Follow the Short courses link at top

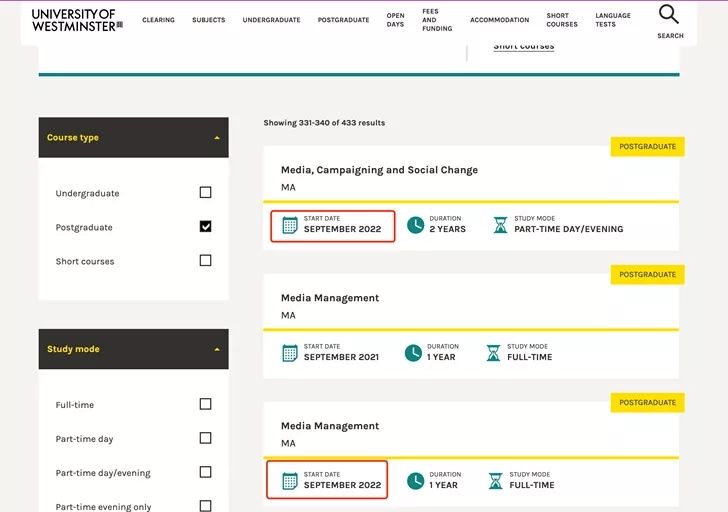pyautogui.click(x=523, y=46)
